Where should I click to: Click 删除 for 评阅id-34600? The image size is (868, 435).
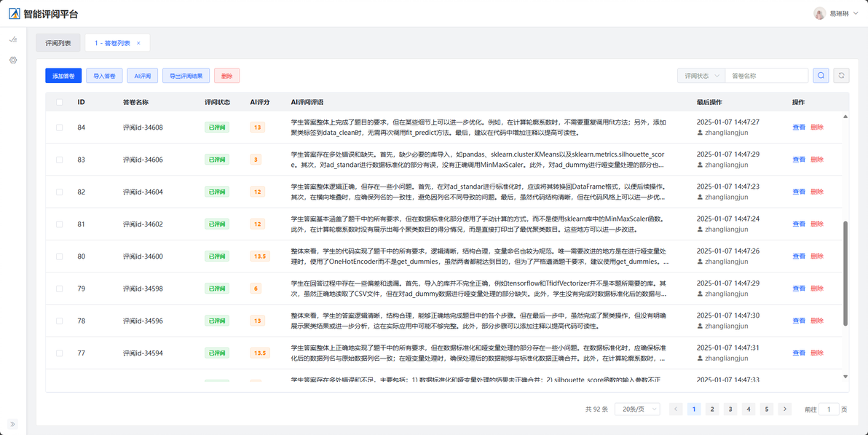pos(817,256)
